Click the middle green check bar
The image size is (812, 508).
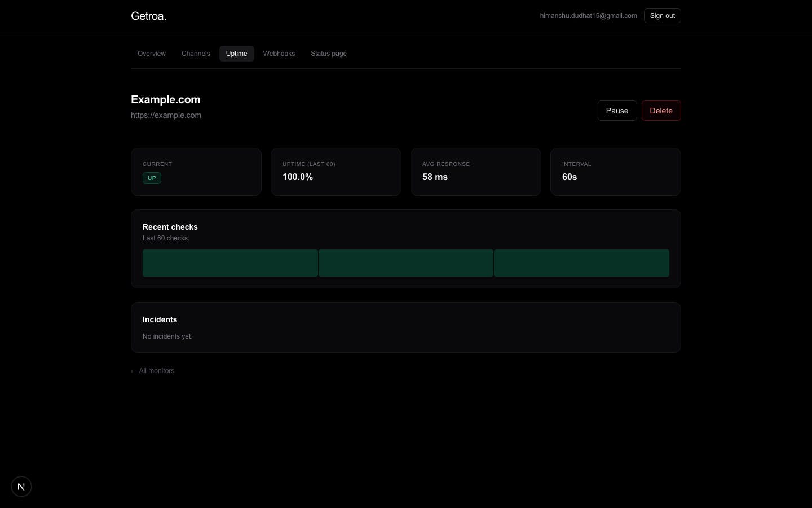[x=406, y=263]
